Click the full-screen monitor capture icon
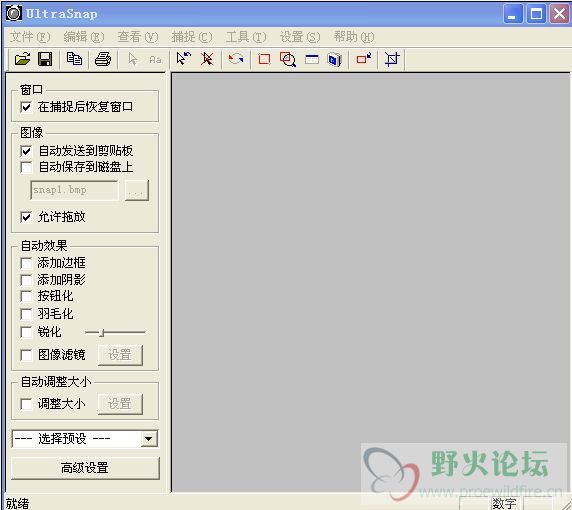Image resolution: width=572 pixels, height=510 pixels. click(335, 59)
